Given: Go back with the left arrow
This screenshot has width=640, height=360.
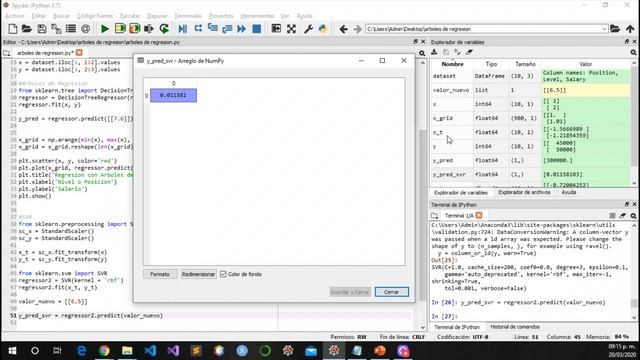Looking at the screenshot, I should point(343,29).
